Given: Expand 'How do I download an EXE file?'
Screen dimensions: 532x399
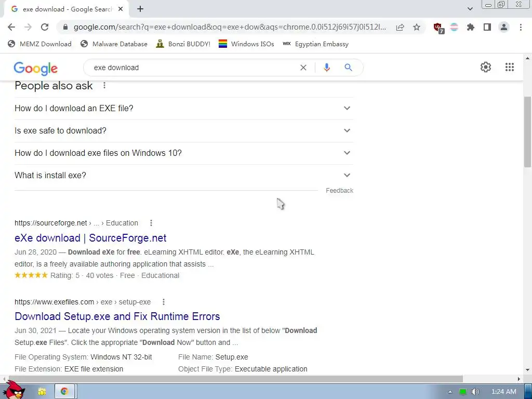Looking at the screenshot, I should point(184,108).
